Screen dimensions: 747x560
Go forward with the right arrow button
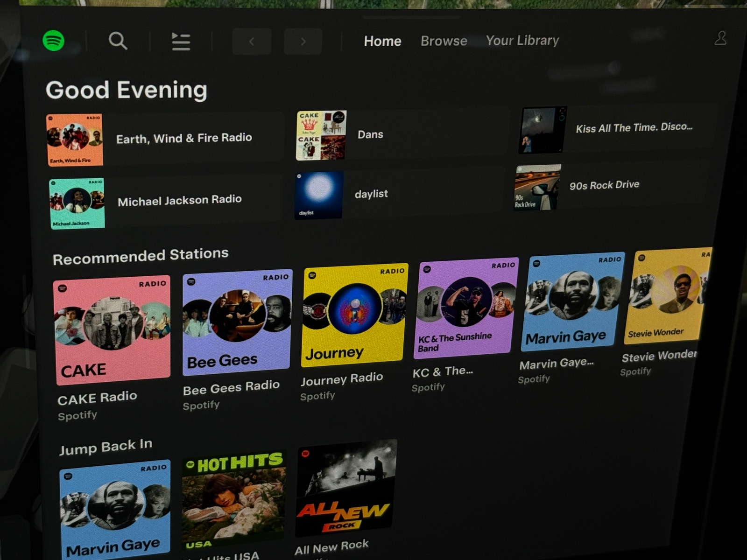tap(303, 42)
